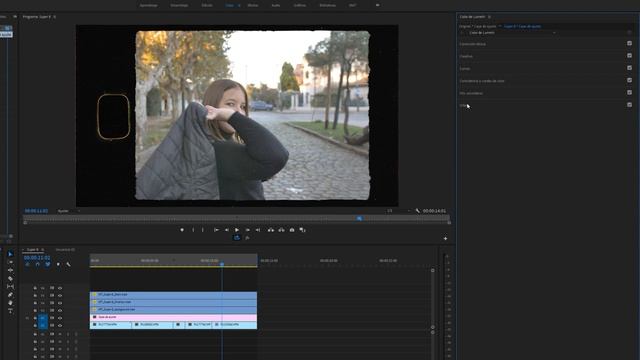Select the Type tool
The width and height of the screenshot is (640, 360).
coord(10,311)
